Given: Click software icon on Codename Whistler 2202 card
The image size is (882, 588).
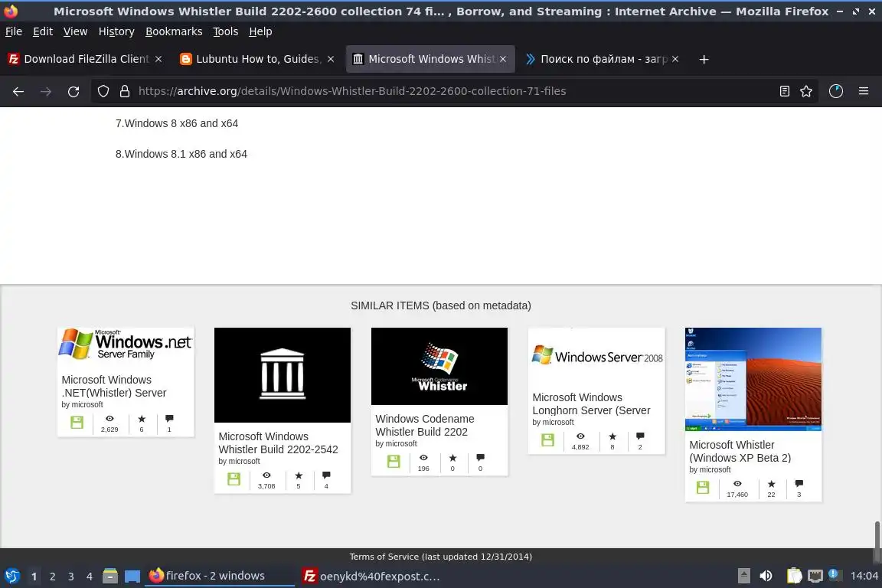Looking at the screenshot, I should coord(394,462).
